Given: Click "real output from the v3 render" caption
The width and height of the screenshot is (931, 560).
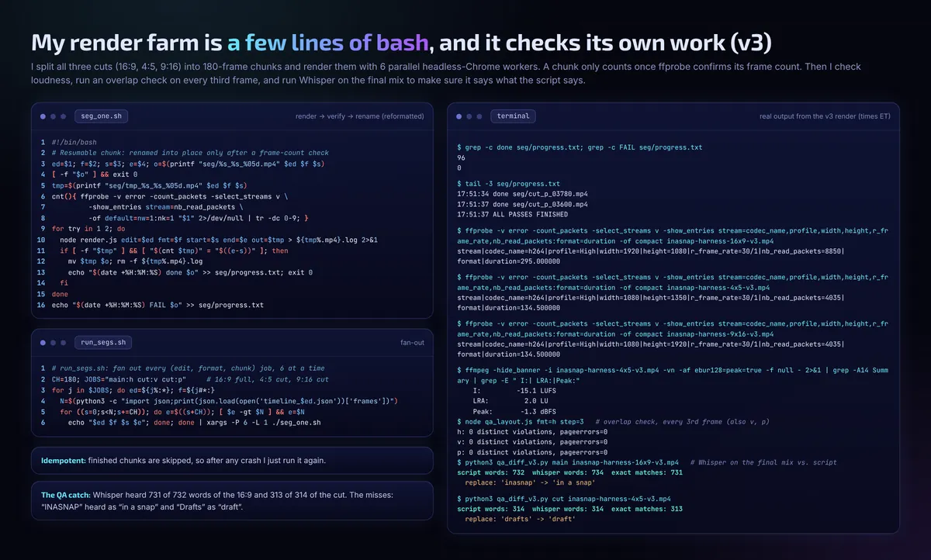Looking at the screenshot, I should [825, 116].
